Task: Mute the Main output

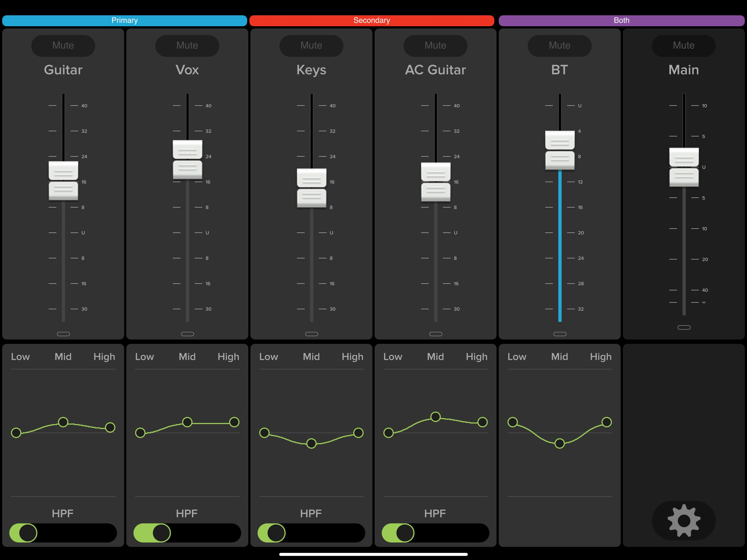Action: 684,46
